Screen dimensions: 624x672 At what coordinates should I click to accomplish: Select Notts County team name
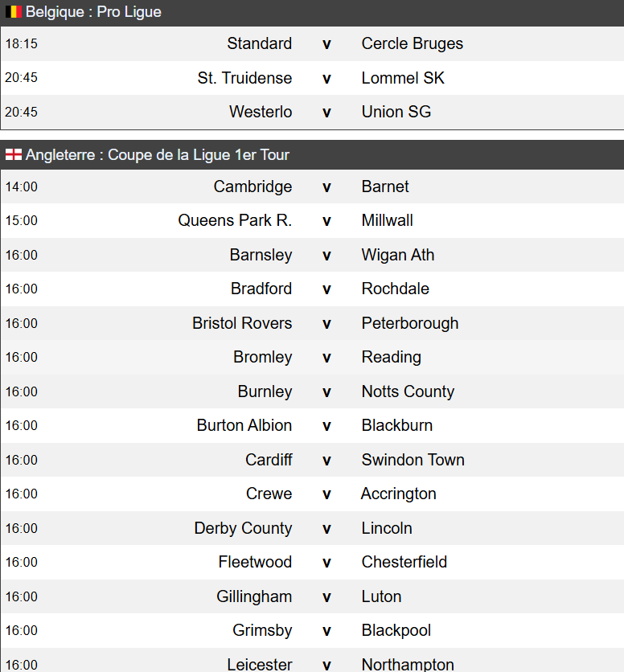coord(408,391)
